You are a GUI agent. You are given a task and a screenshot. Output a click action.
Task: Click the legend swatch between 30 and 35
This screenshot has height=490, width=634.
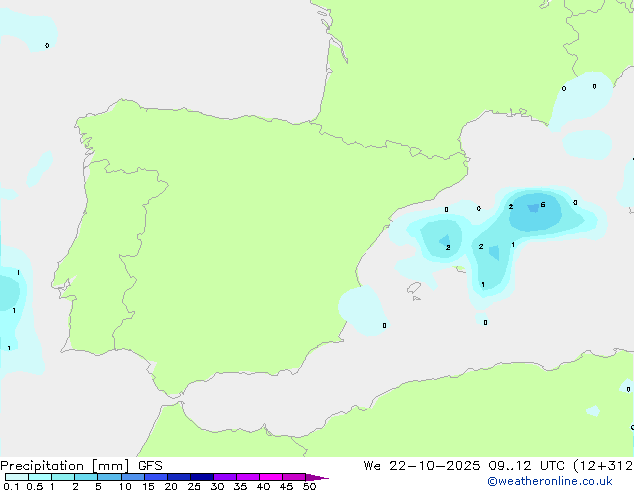tap(225, 477)
